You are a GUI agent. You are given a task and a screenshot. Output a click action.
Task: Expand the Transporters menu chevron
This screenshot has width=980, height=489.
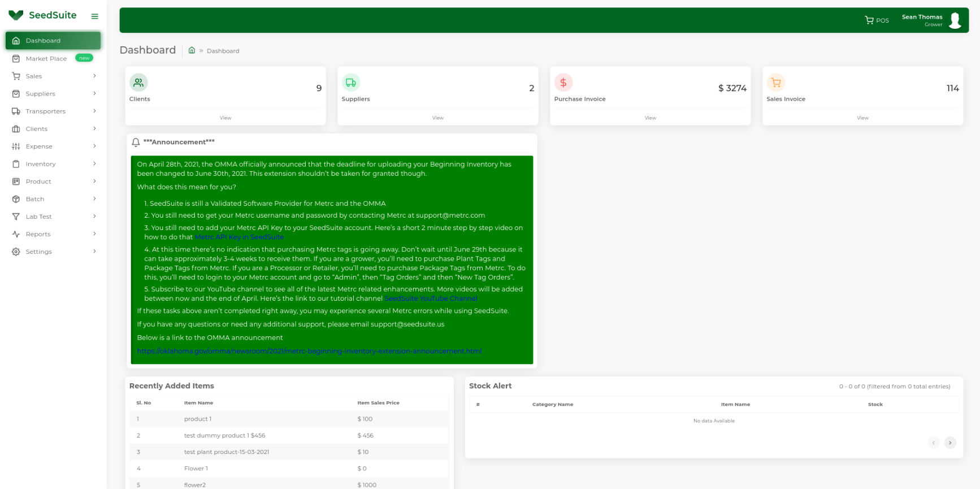94,111
